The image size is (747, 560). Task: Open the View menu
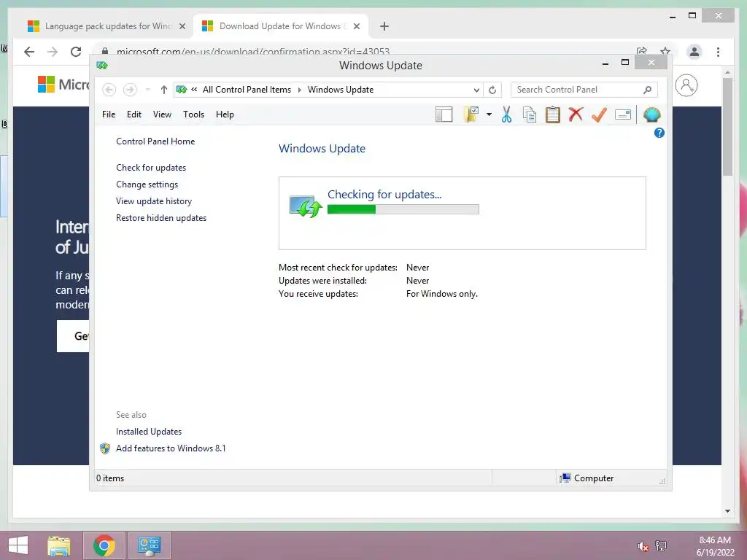point(162,114)
